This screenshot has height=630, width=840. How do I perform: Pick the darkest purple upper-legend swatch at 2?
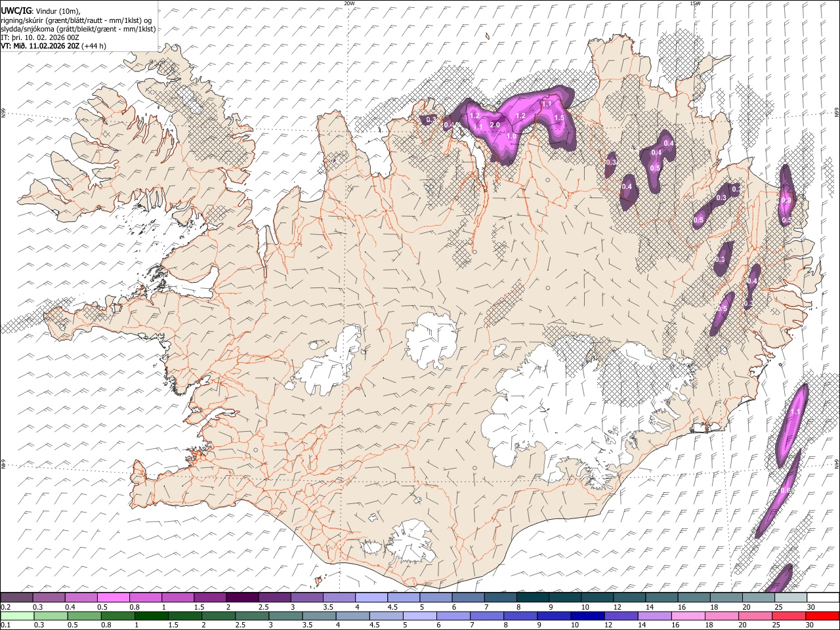point(242,598)
